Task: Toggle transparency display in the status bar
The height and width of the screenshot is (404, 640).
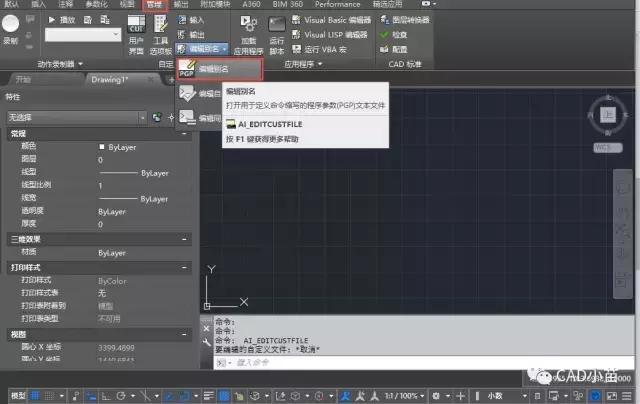Action: pyautogui.click(x=224, y=396)
